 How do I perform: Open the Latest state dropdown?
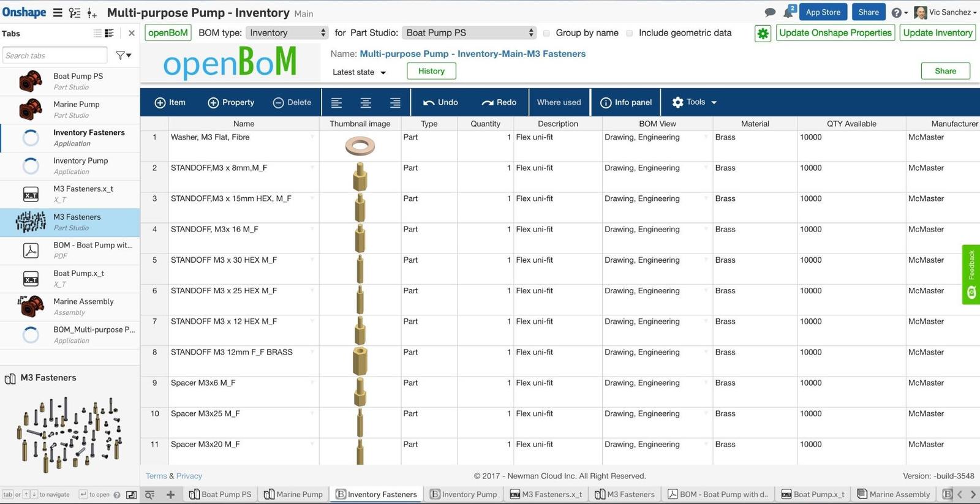pyautogui.click(x=359, y=72)
